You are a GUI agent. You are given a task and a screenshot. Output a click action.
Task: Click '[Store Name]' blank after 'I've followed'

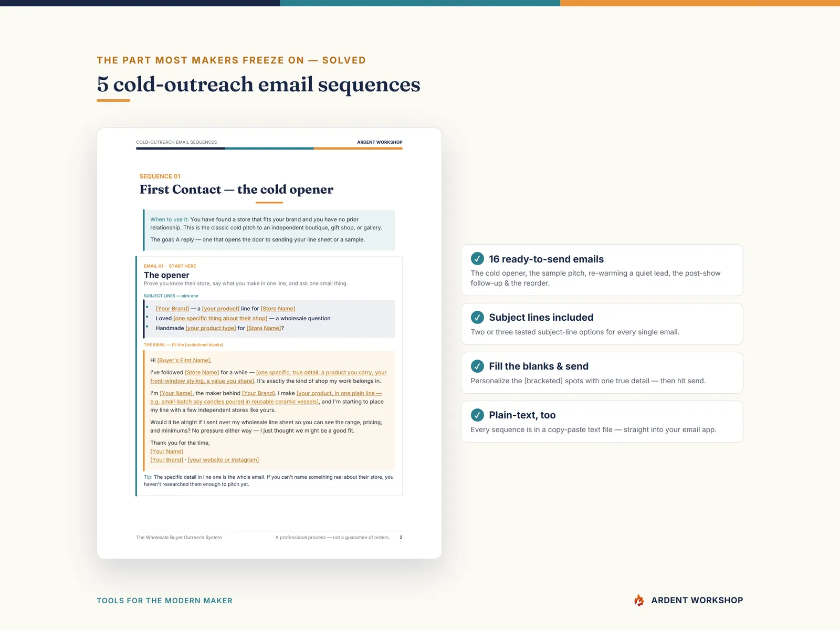202,372
